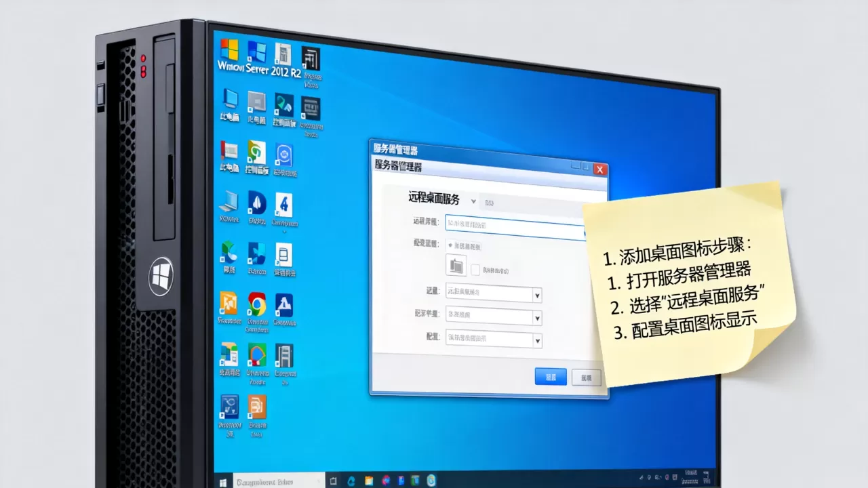Click the 远程桌面服务 heading

pyautogui.click(x=434, y=199)
